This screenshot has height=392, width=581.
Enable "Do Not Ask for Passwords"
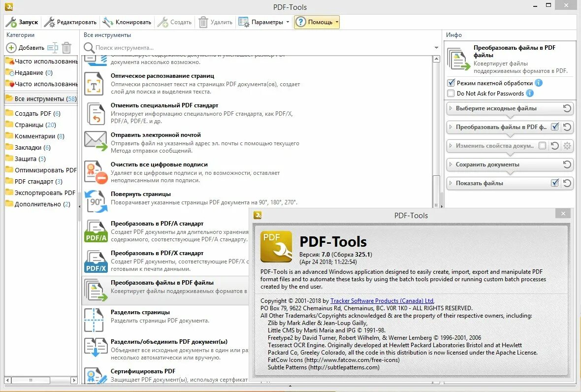coord(450,93)
